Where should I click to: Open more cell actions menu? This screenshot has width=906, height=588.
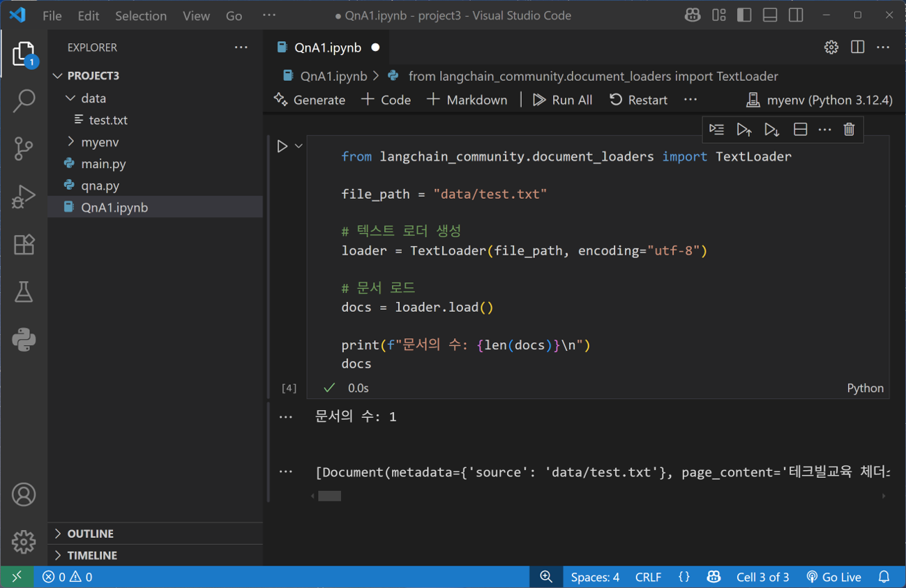(x=824, y=130)
